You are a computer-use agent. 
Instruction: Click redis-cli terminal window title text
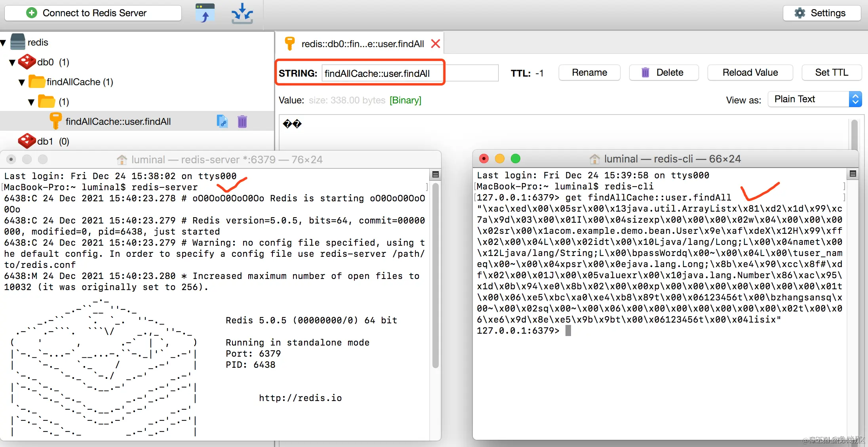672,159
